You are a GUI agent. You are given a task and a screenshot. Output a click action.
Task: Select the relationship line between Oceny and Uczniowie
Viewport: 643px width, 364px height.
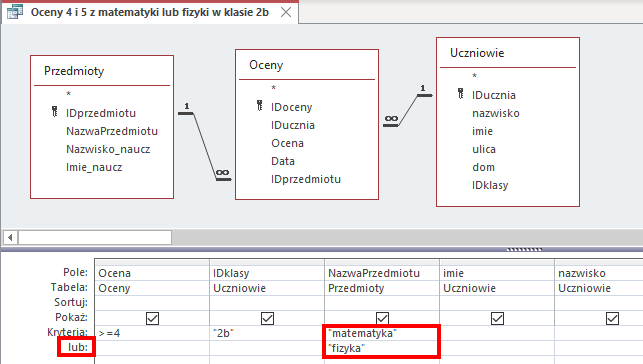click(x=408, y=110)
